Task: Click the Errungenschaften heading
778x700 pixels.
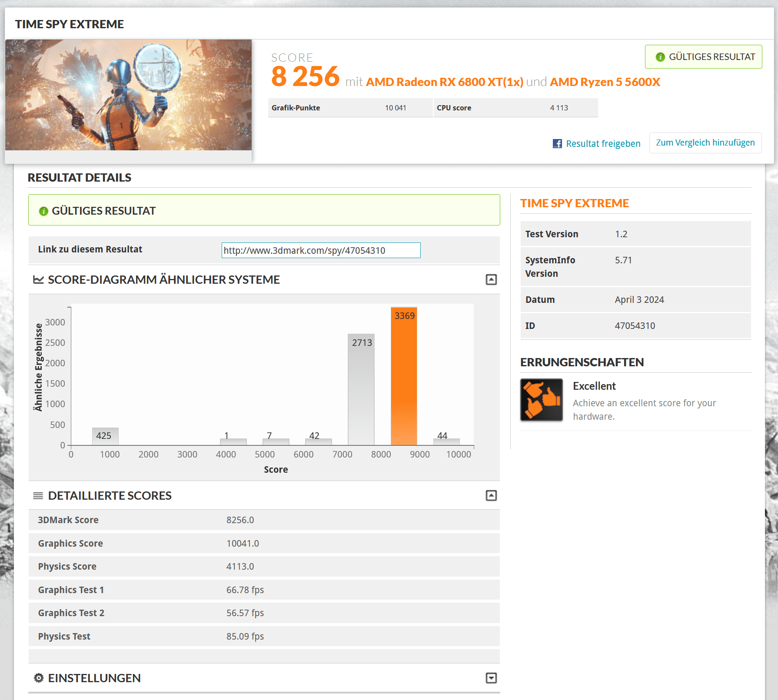Action: coord(582,362)
